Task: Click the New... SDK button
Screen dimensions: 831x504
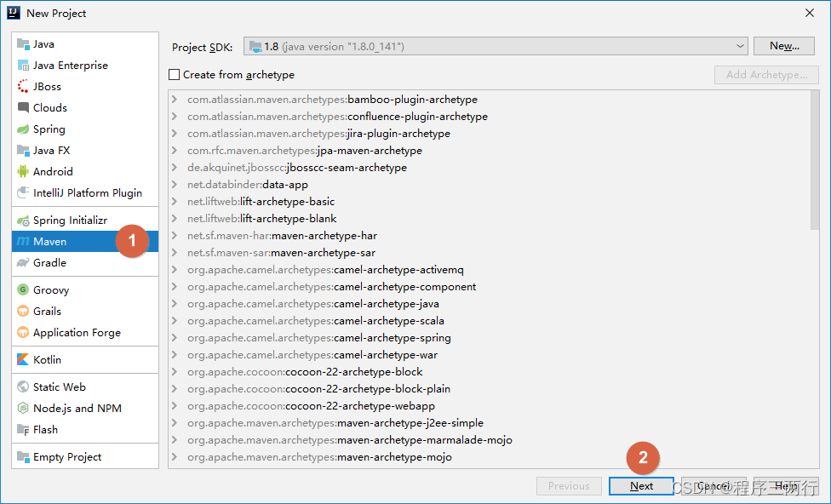Action: pyautogui.click(x=784, y=46)
